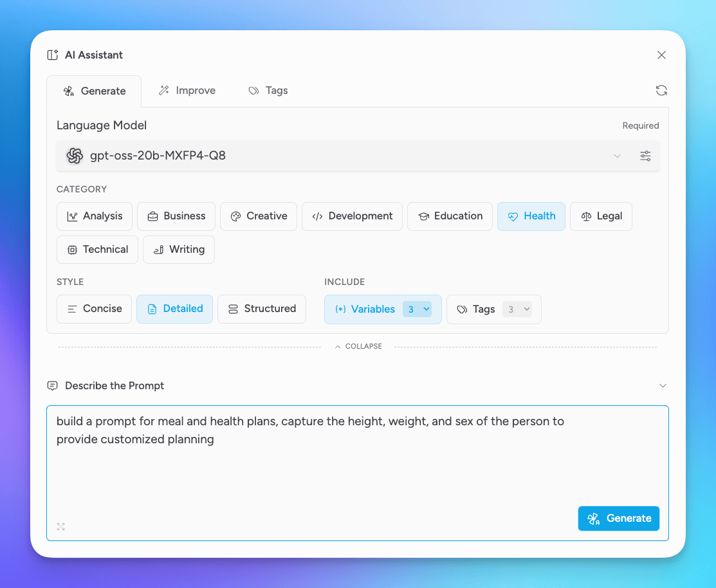Viewport: 716px width, 588px height.
Task: Click the speech bubble icon near Describe the Prompt
Action: tap(52, 385)
